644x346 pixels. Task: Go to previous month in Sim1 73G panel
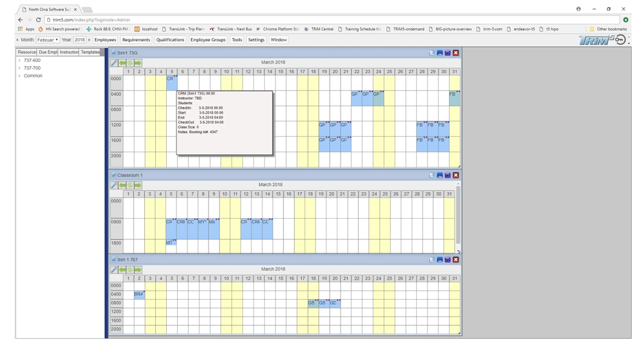(122, 63)
